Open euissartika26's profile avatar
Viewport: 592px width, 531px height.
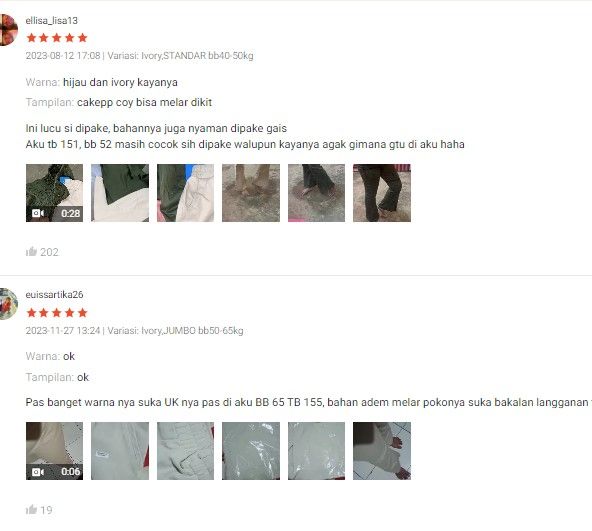8,304
